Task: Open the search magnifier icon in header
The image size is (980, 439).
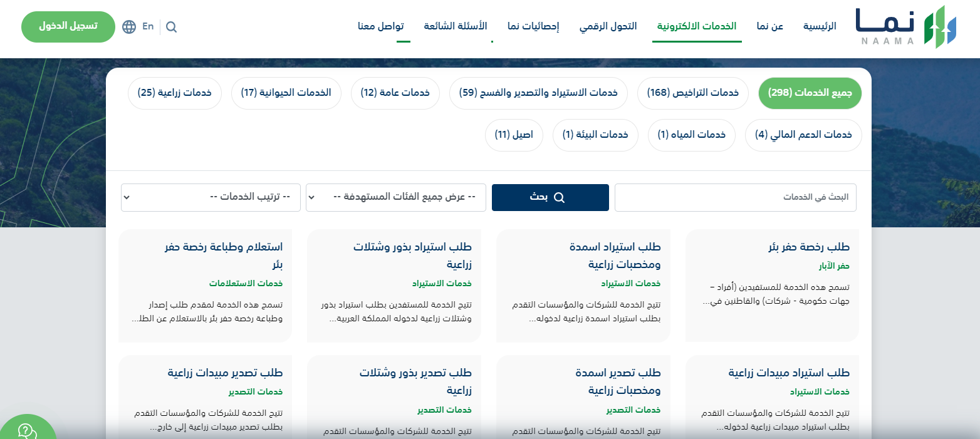Action: pyautogui.click(x=171, y=27)
